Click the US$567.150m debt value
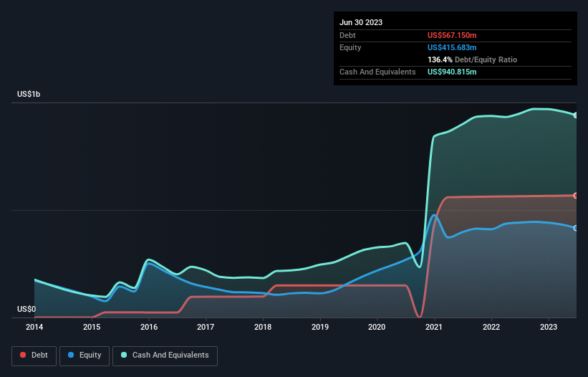The height and width of the screenshot is (377, 588). click(x=452, y=35)
